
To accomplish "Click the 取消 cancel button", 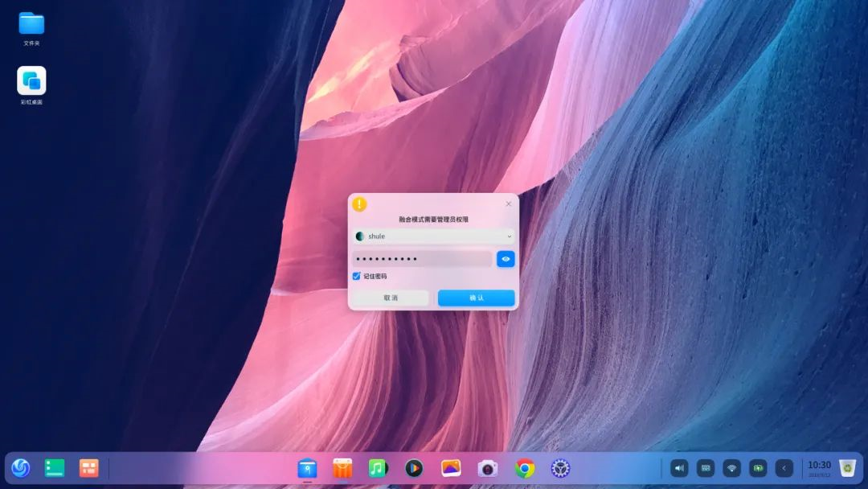I will [391, 298].
